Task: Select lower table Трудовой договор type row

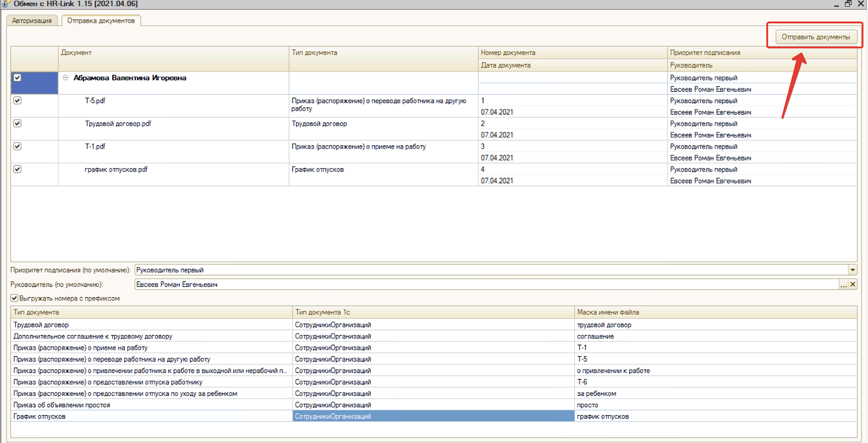Action: (152, 325)
